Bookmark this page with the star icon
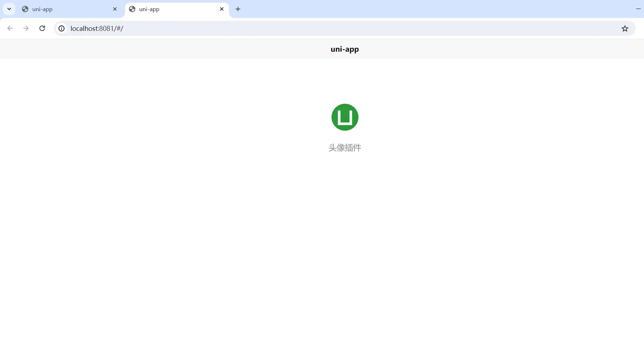Viewport: 644px width, 354px height. coord(625,28)
